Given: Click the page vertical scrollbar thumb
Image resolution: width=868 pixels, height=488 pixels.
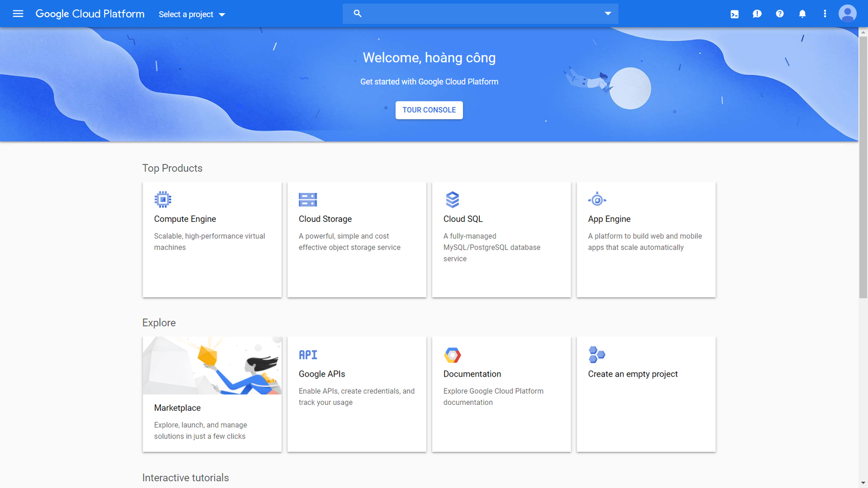Looking at the screenshot, I should pos(863,167).
